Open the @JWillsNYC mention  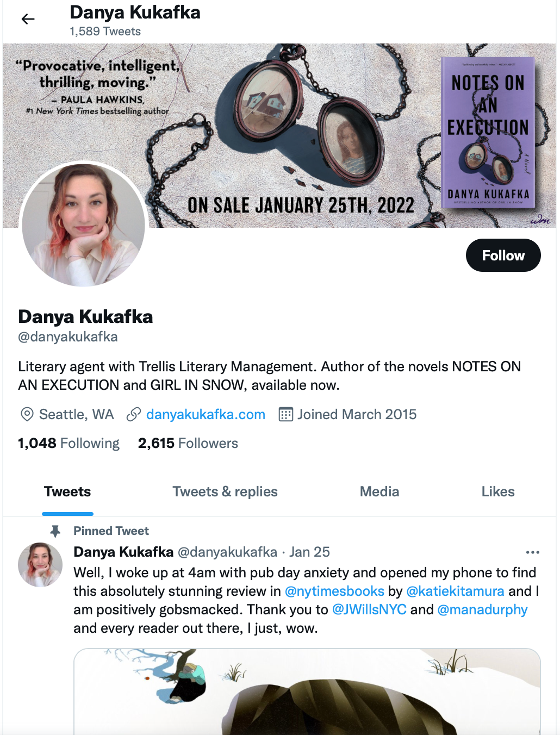pyautogui.click(x=369, y=609)
